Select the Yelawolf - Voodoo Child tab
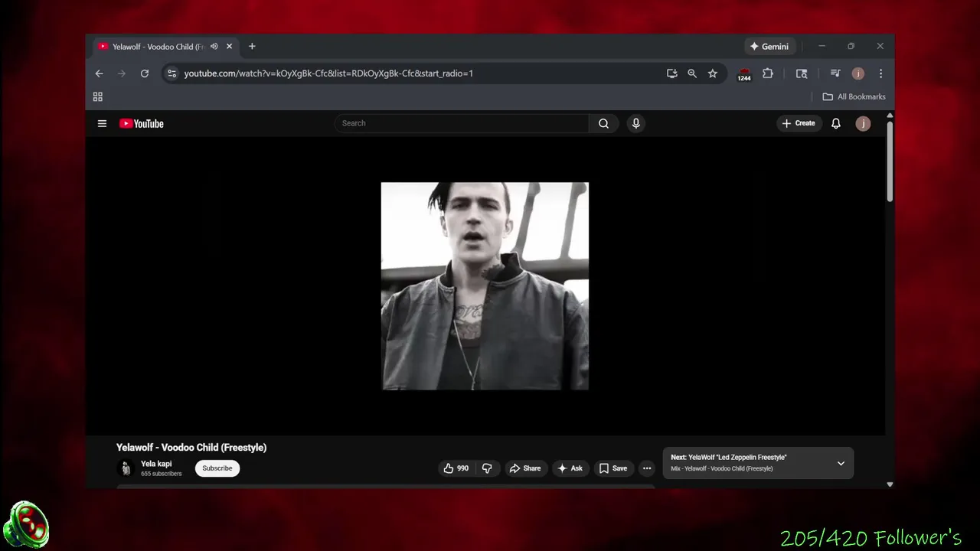 158,47
